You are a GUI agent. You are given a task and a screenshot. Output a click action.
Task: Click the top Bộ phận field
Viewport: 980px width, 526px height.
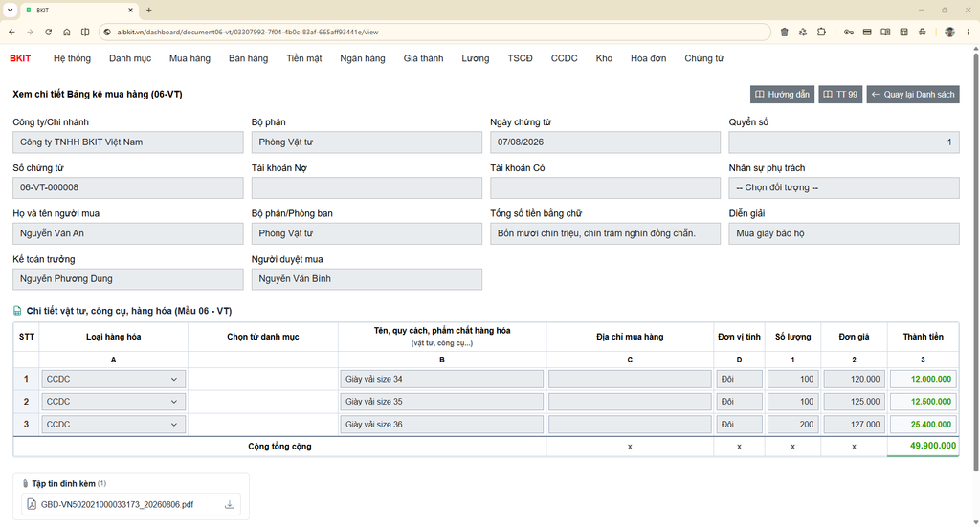[367, 142]
